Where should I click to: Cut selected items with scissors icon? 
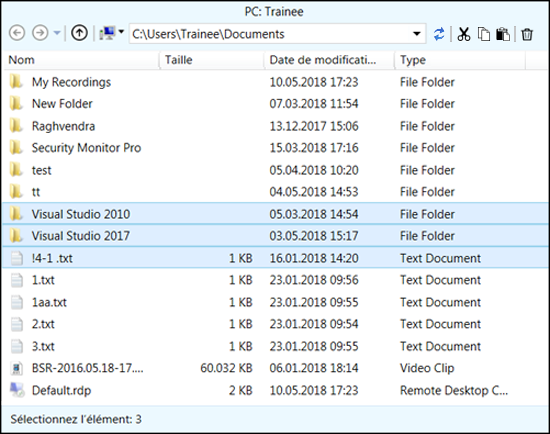click(x=463, y=34)
